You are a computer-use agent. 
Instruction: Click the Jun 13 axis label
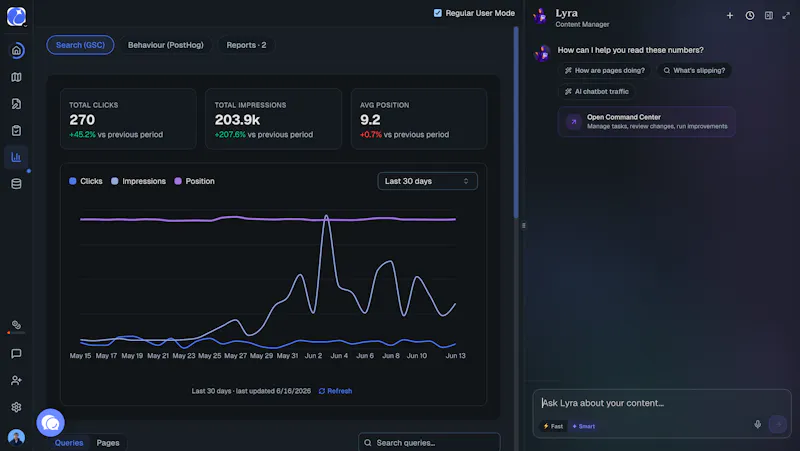click(x=456, y=356)
